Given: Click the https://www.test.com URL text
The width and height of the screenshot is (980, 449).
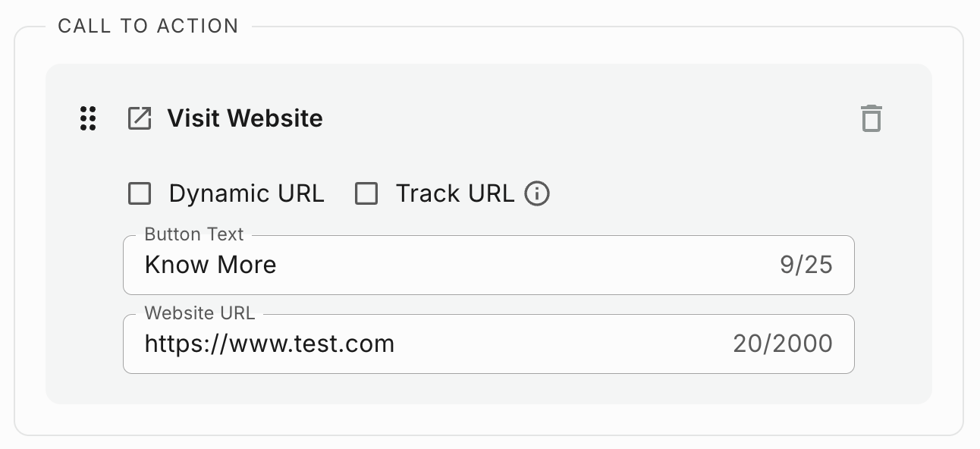Looking at the screenshot, I should pos(269,344).
